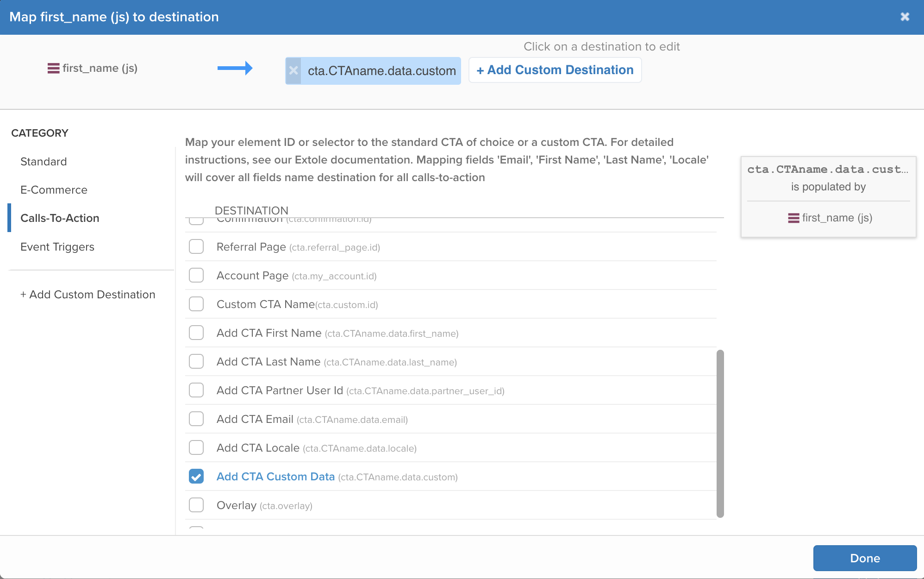Screen dimensions: 924x579
Task: Uncheck Add CTA Custom Data checkbox
Action: click(x=196, y=476)
